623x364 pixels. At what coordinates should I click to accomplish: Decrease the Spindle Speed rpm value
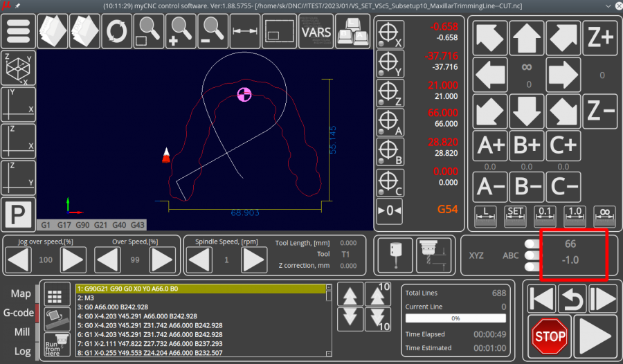(199, 260)
